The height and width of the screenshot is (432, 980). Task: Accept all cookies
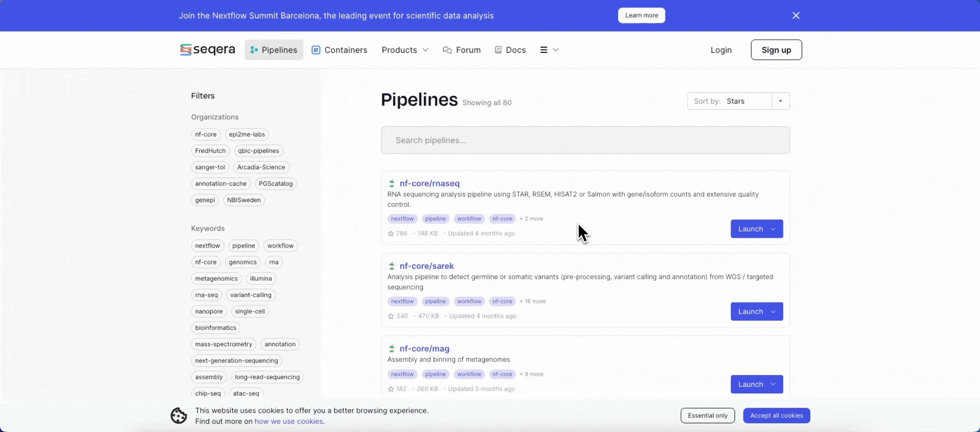pyautogui.click(x=776, y=416)
